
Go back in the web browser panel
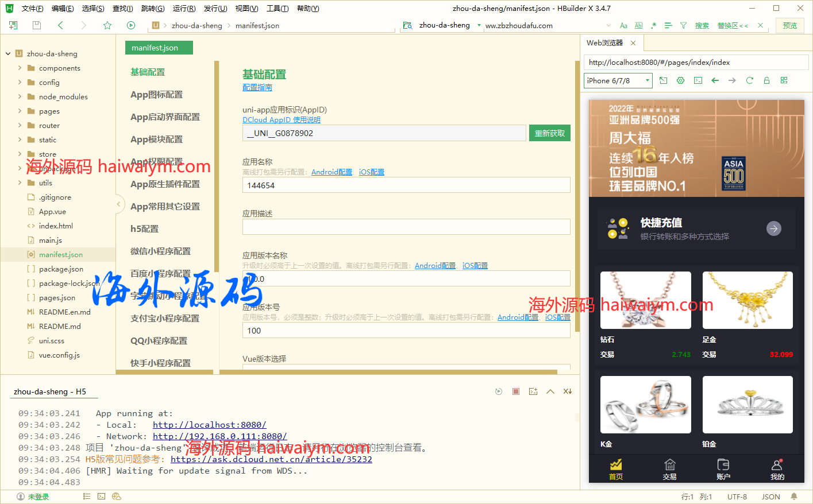(x=715, y=80)
